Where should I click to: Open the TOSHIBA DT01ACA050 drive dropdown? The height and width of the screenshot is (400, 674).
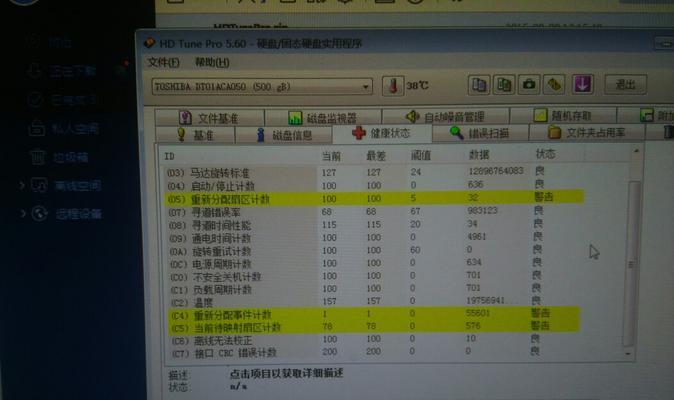(262, 87)
